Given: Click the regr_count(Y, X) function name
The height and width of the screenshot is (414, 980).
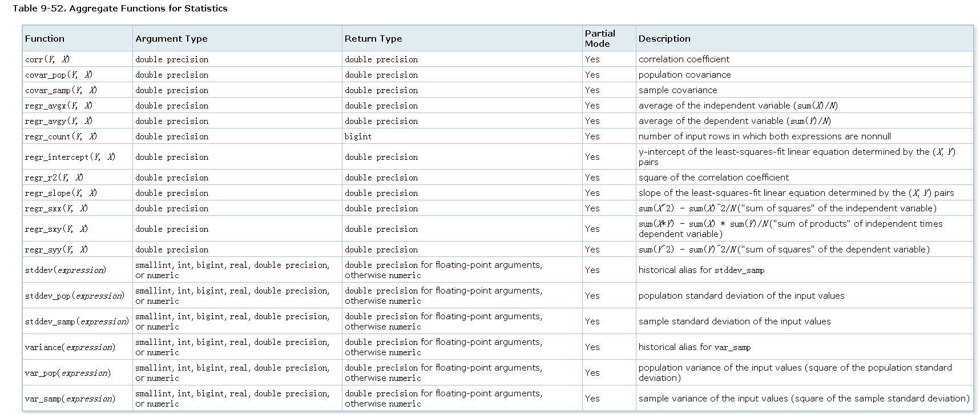Looking at the screenshot, I should pos(61,136).
